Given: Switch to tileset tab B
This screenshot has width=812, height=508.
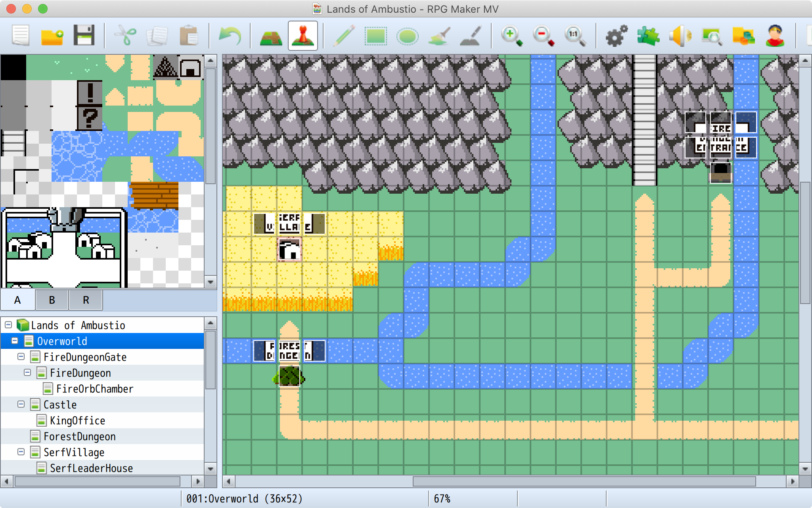Looking at the screenshot, I should click(52, 300).
